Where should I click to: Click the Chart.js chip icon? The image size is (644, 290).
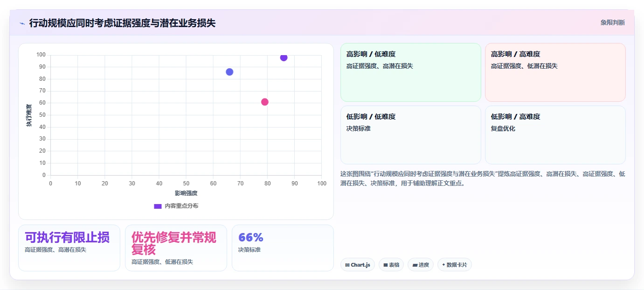[347, 265]
